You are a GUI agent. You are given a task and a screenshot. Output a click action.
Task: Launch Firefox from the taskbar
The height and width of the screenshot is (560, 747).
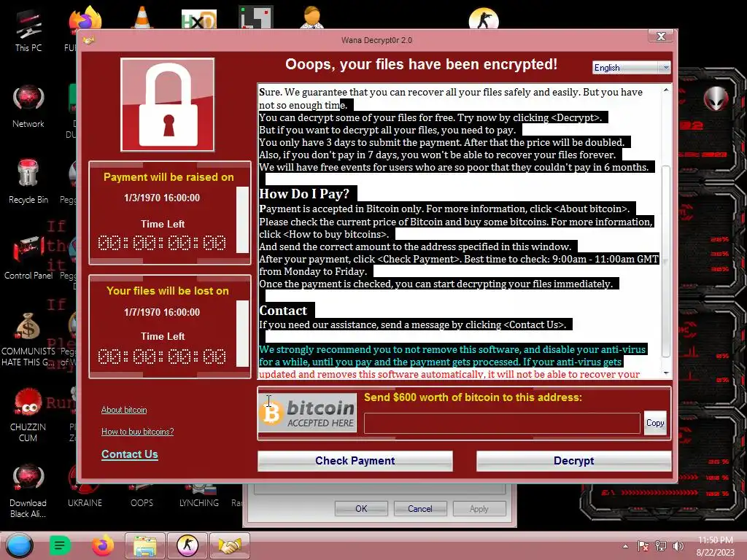point(102,545)
